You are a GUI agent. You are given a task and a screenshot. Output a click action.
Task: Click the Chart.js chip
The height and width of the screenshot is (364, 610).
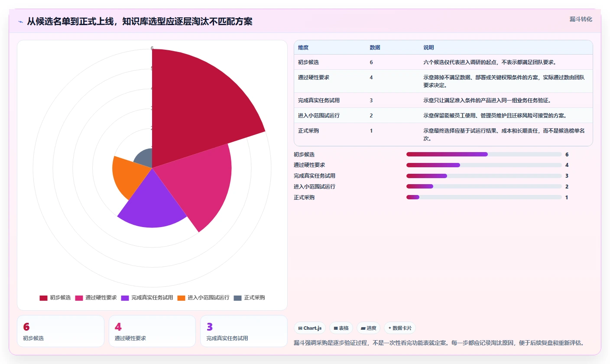310,328
